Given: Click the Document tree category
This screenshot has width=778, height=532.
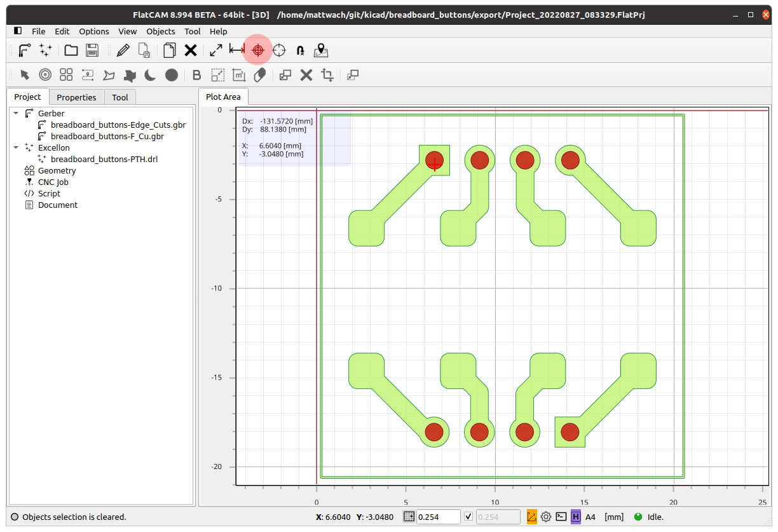Looking at the screenshot, I should pyautogui.click(x=57, y=205).
